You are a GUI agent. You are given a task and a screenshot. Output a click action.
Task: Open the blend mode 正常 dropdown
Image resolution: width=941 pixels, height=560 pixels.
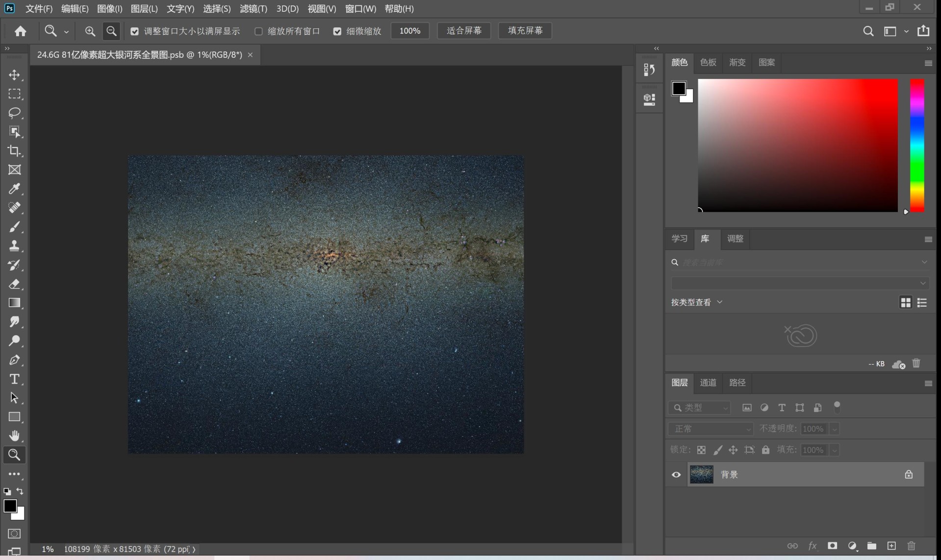pos(711,429)
